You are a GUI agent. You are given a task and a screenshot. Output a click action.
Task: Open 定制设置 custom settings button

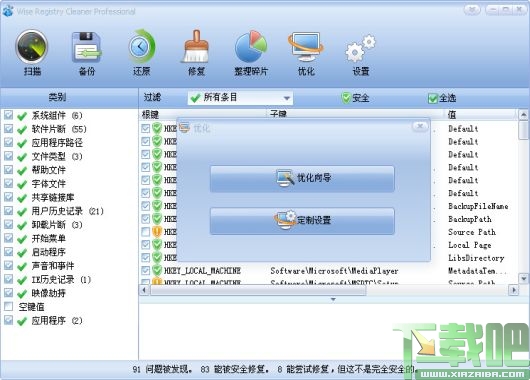[x=302, y=221]
